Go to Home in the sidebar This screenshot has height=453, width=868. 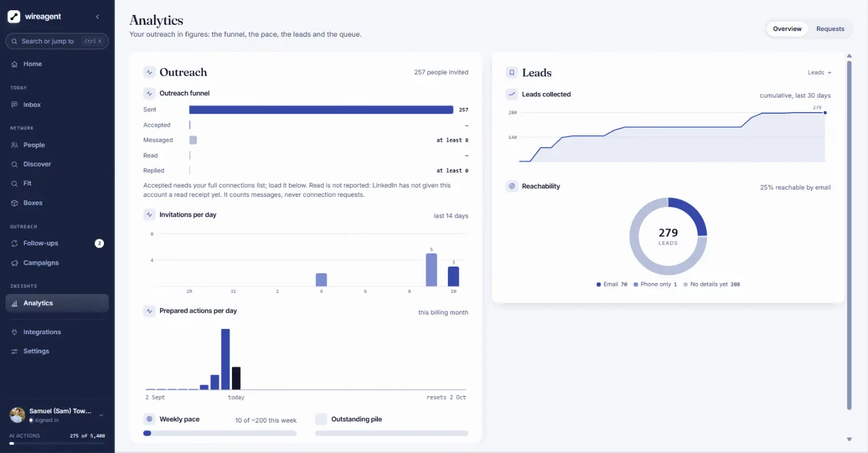tap(57, 64)
